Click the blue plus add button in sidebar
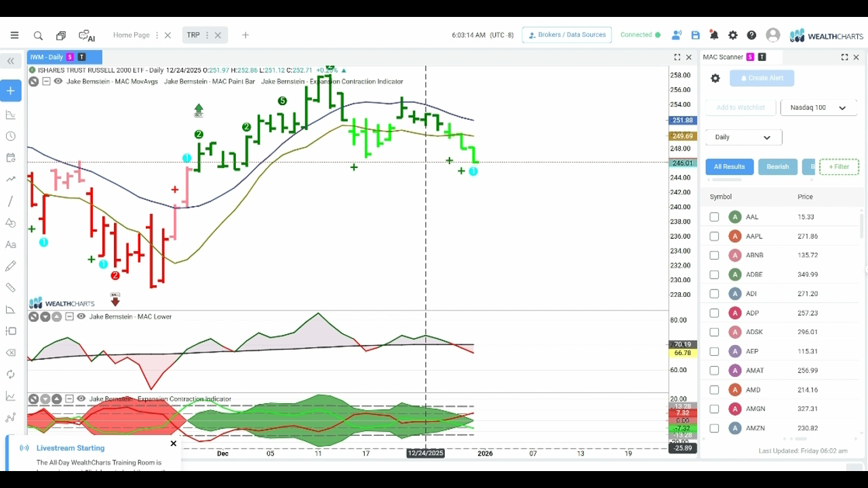 point(11,91)
